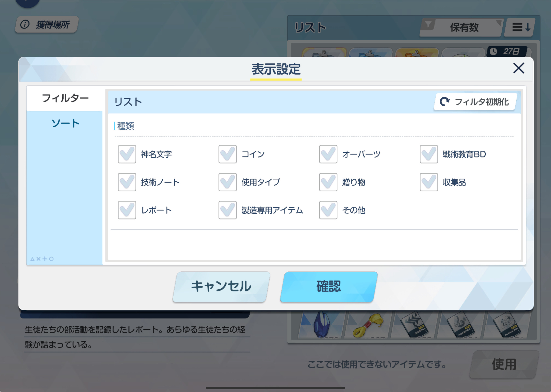Click the フィルタ初期化 reset arrow icon
Screen dimensions: 551x392
click(x=445, y=102)
